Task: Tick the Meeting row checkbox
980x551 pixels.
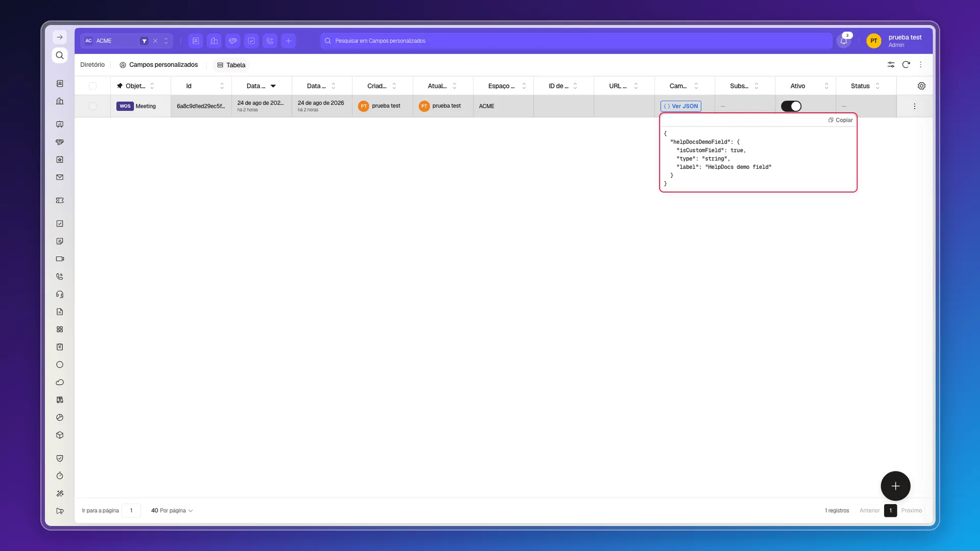Action: click(92, 106)
